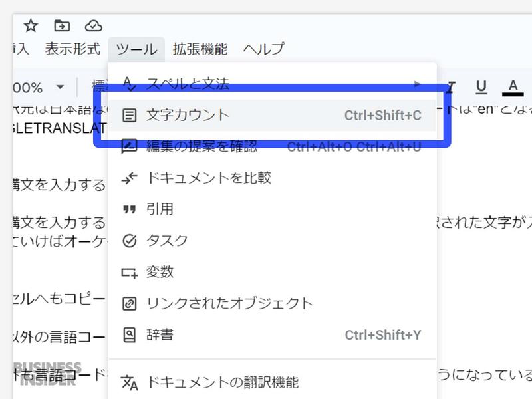The width and height of the screenshot is (532, 399).
Task: Select ドキュメントを比較 option
Action: 273,178
